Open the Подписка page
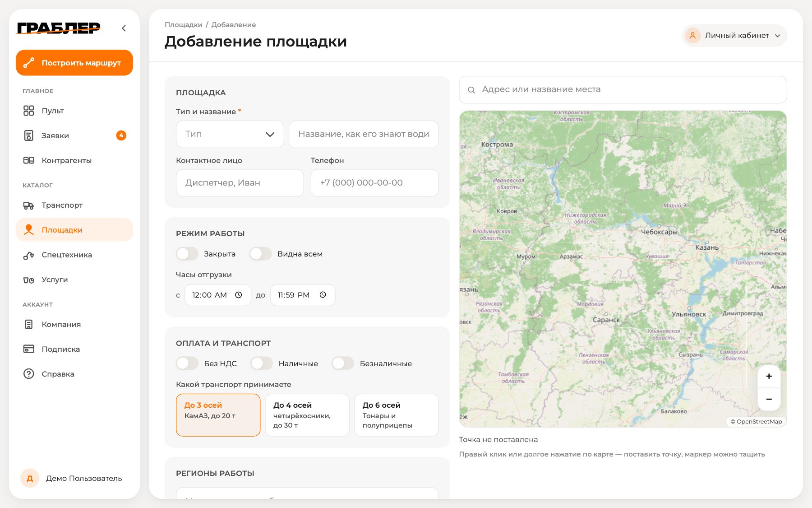812x508 pixels. 74,349
